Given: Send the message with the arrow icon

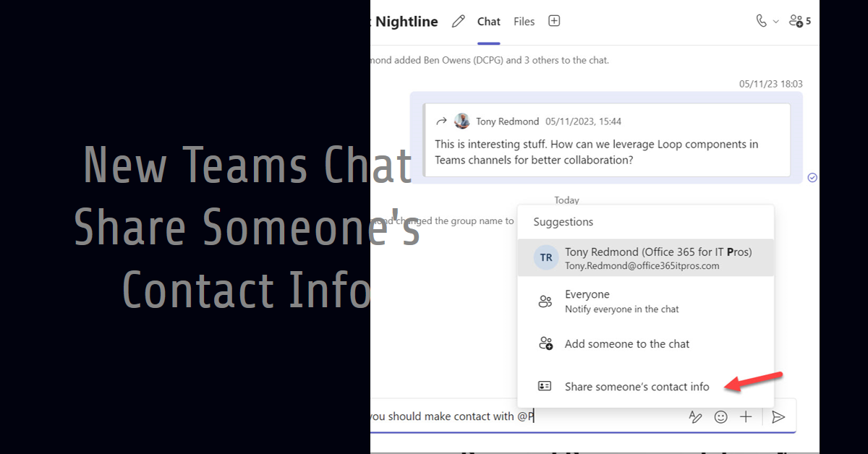Looking at the screenshot, I should tap(778, 416).
